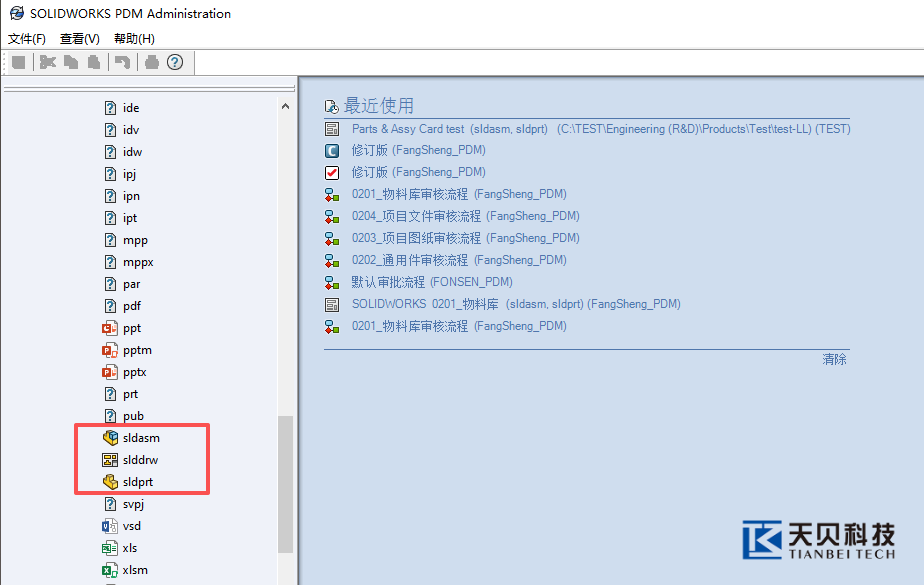Select the slddrw drawing file type icon
Image resolution: width=924 pixels, height=585 pixels.
click(x=110, y=460)
